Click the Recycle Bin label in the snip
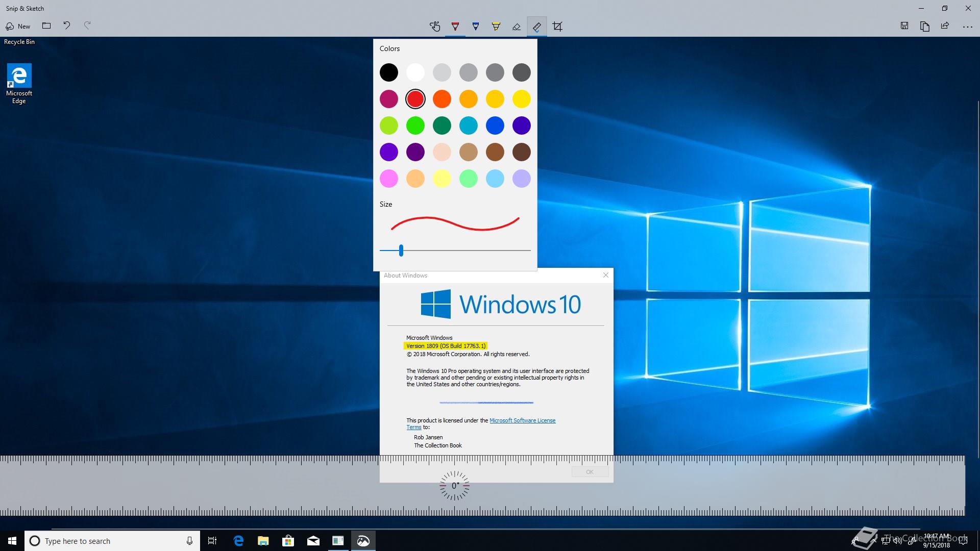 pyautogui.click(x=19, y=42)
